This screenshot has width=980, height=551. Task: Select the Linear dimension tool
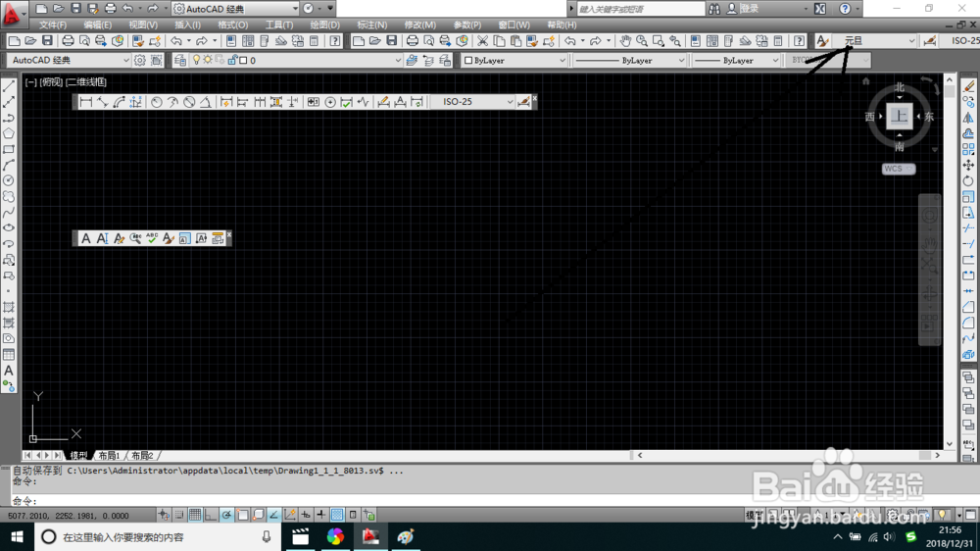pos(85,102)
